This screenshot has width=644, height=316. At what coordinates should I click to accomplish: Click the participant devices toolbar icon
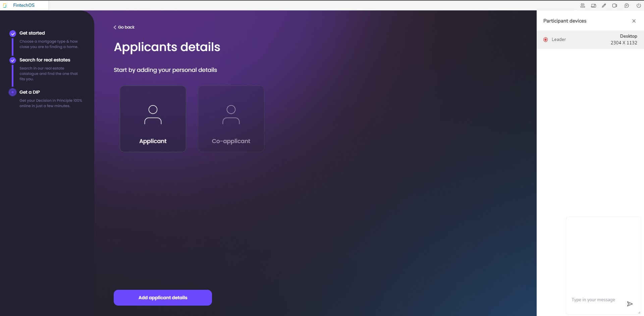[x=593, y=5]
